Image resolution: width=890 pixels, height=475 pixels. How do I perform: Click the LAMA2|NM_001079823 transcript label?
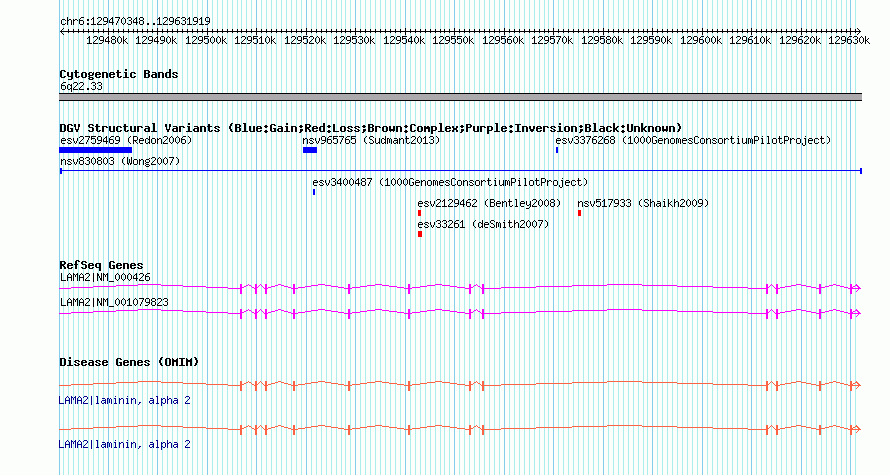tap(114, 302)
